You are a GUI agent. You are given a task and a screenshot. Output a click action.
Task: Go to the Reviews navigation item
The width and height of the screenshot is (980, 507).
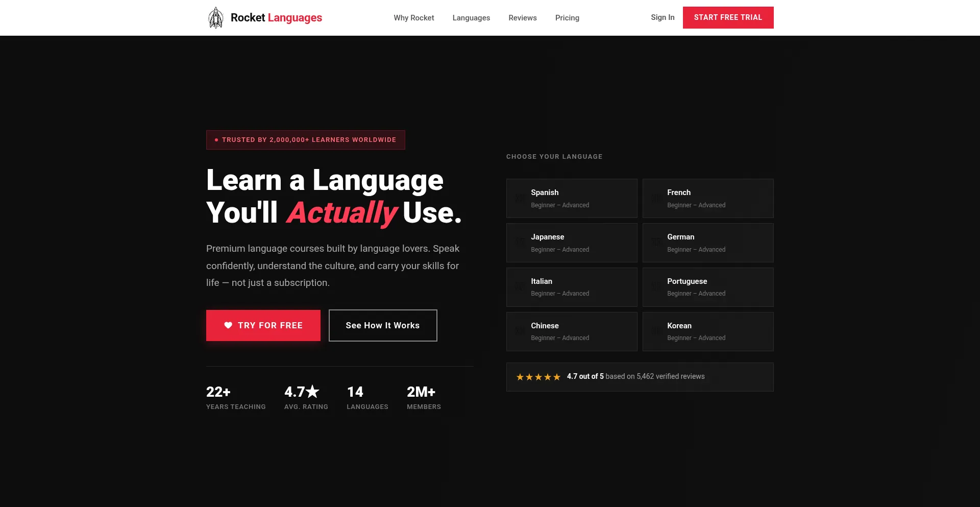[x=523, y=18]
